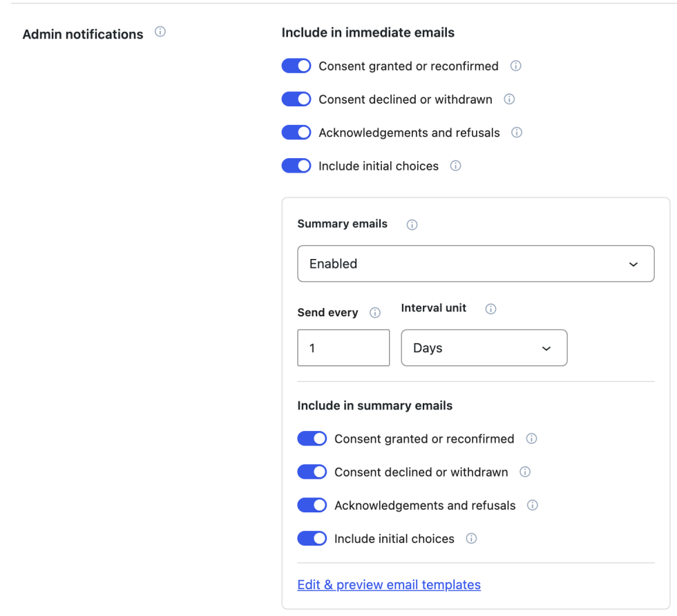Click the Summary emails label
This screenshot has width=677, height=616.
coord(343,224)
